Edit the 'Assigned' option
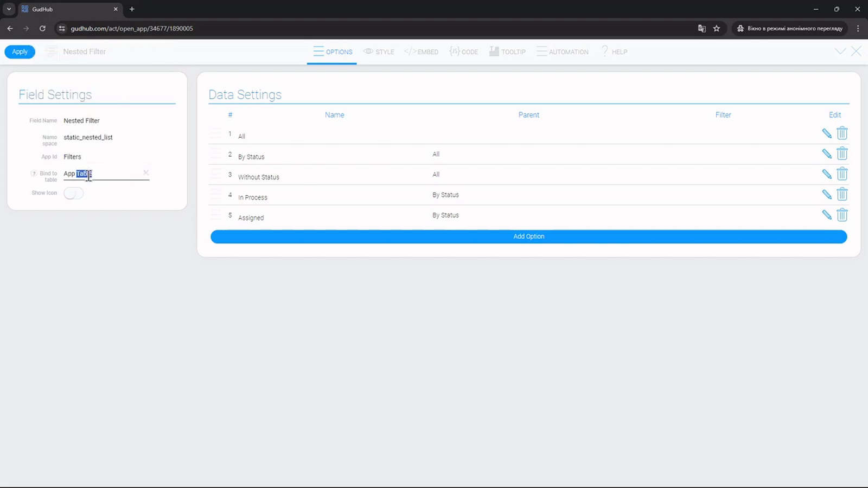 [x=827, y=215]
